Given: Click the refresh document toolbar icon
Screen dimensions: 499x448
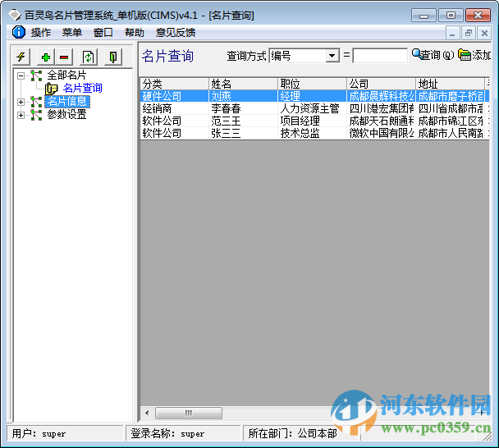Looking at the screenshot, I should coord(88,57).
